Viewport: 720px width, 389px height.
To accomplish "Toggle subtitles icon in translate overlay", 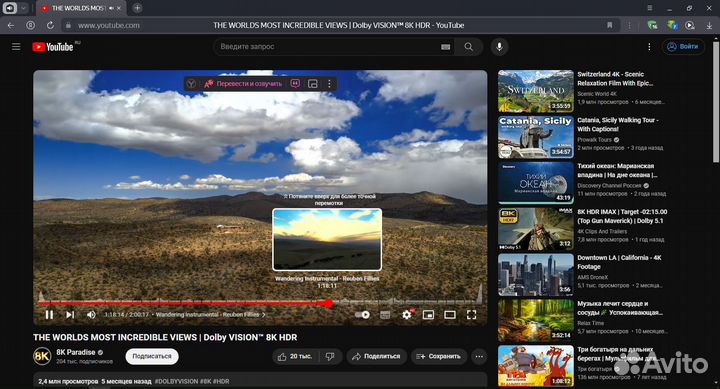I will coord(295,83).
